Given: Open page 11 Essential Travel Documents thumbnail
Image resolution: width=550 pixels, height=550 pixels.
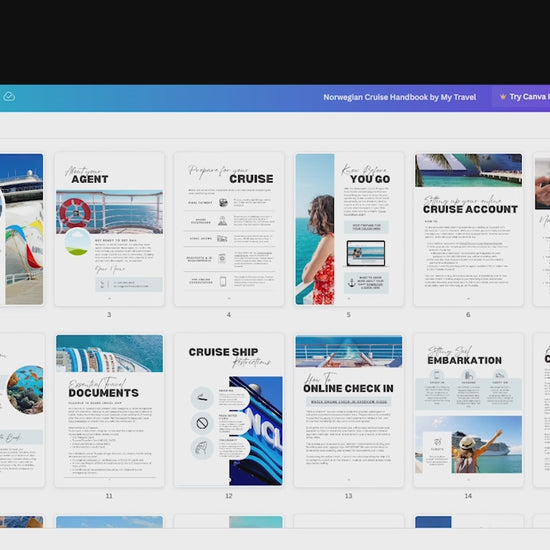Looking at the screenshot, I should tap(109, 410).
